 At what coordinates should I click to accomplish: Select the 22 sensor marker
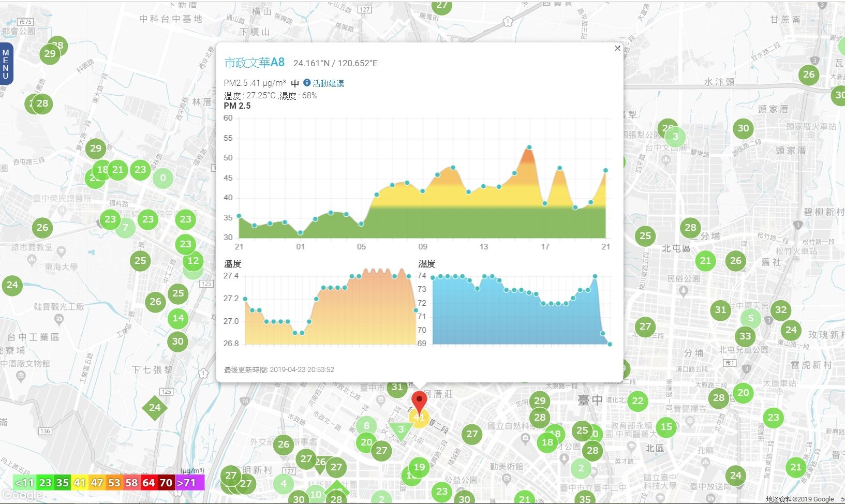[638, 401]
